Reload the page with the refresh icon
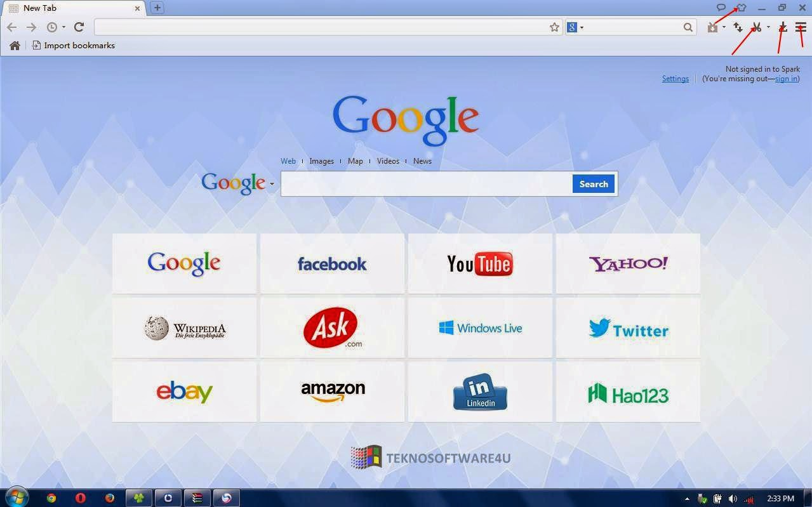Screen dimensions: 812x507 point(79,27)
